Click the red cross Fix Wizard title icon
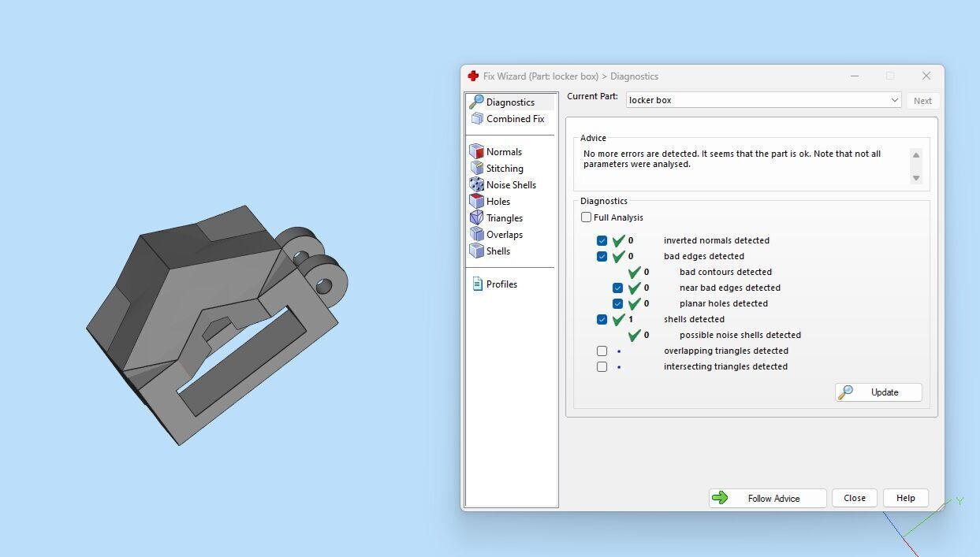Screen dimensions: 980x557 pyautogui.click(x=473, y=76)
